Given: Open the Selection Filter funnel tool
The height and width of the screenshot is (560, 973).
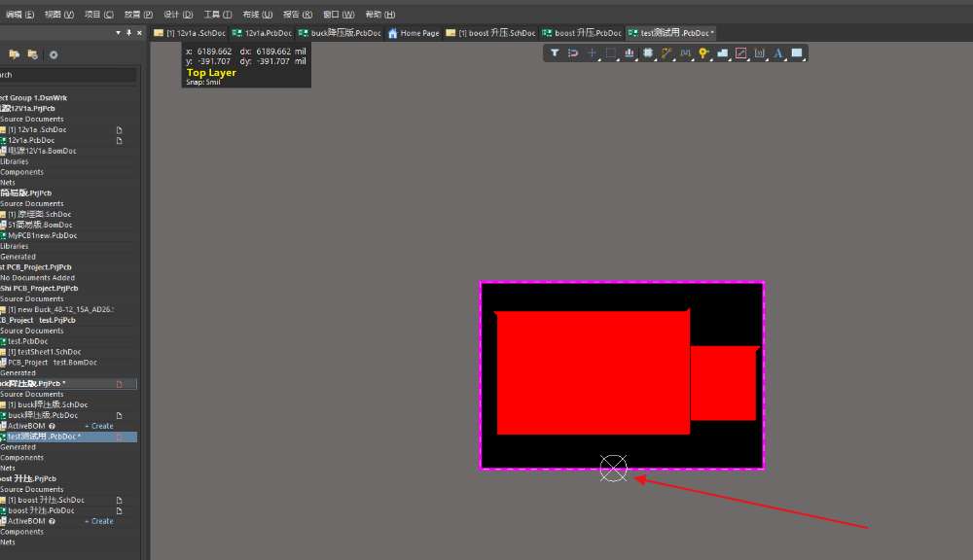Looking at the screenshot, I should 555,53.
